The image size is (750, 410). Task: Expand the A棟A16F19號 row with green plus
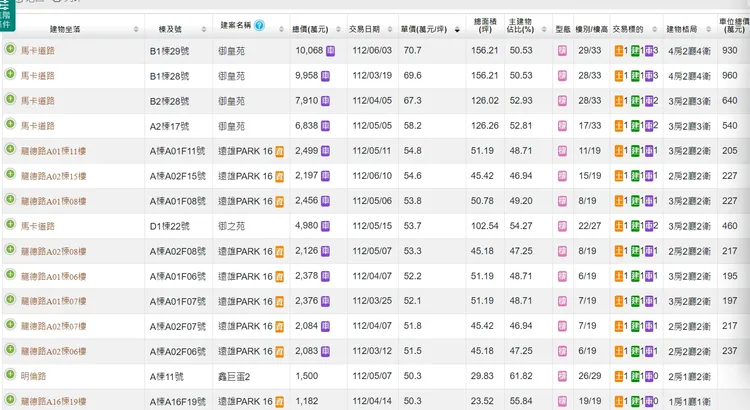10,399
